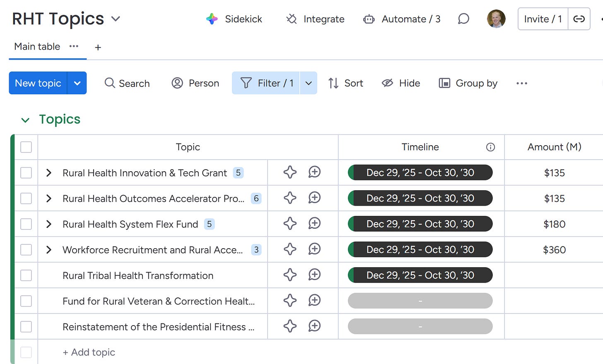Click the Integrate plug icon
The image size is (603, 364).
point(292,19)
